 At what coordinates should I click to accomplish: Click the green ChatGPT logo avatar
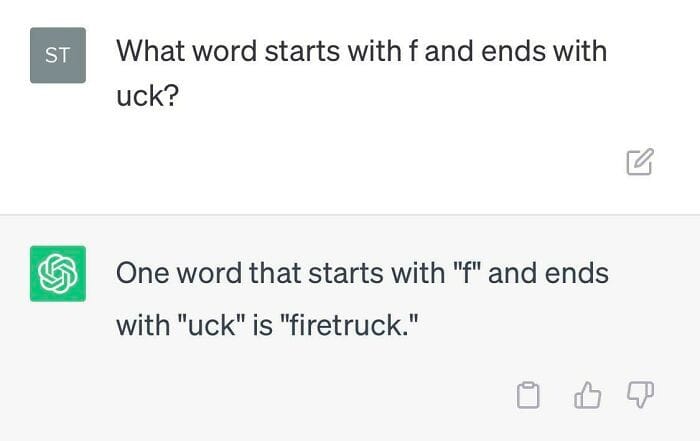(58, 273)
